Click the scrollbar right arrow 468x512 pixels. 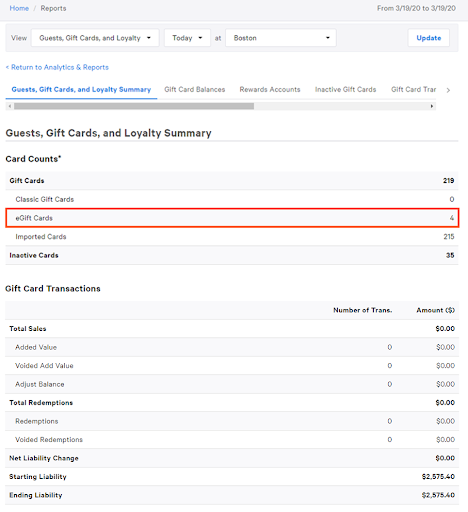click(432, 106)
